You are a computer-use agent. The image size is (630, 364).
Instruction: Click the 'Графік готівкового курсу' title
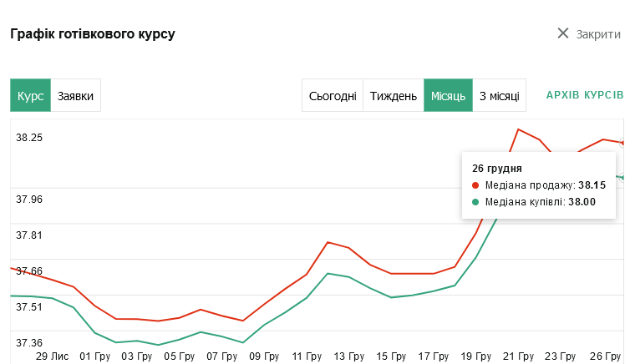[x=92, y=34]
